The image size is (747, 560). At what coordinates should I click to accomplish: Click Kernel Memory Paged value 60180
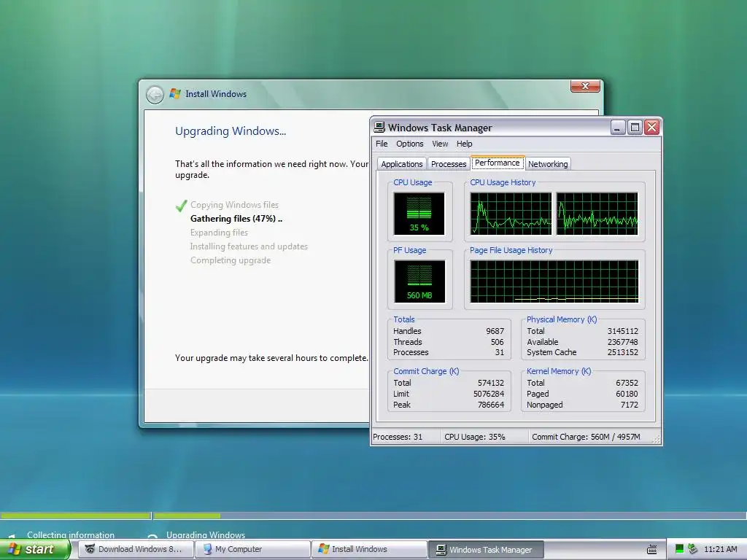click(627, 394)
